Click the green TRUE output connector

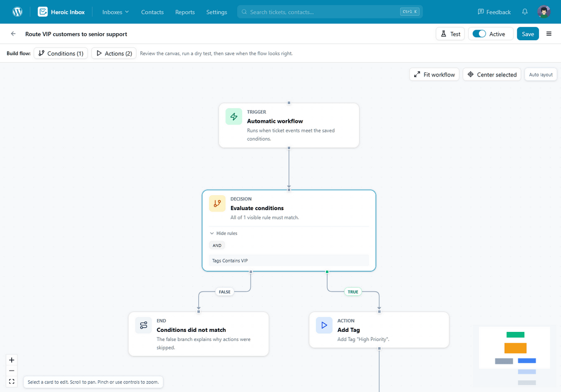327,272
